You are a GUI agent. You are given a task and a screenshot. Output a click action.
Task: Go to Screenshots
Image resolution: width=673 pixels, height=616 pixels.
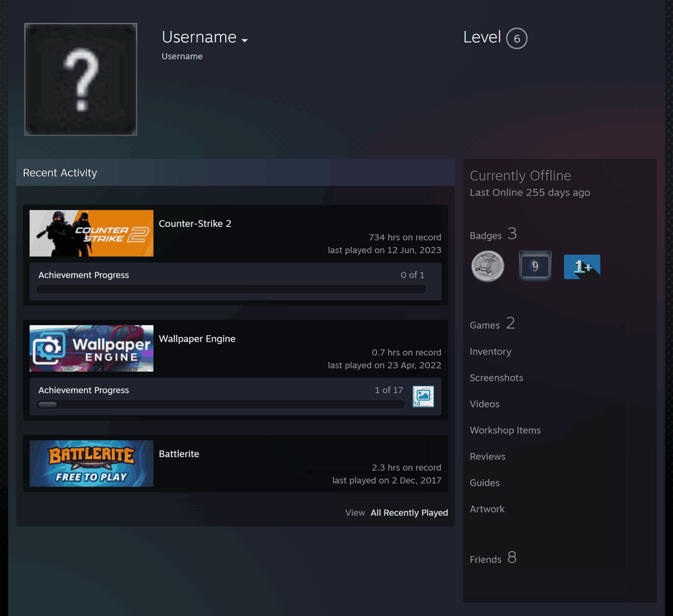496,378
